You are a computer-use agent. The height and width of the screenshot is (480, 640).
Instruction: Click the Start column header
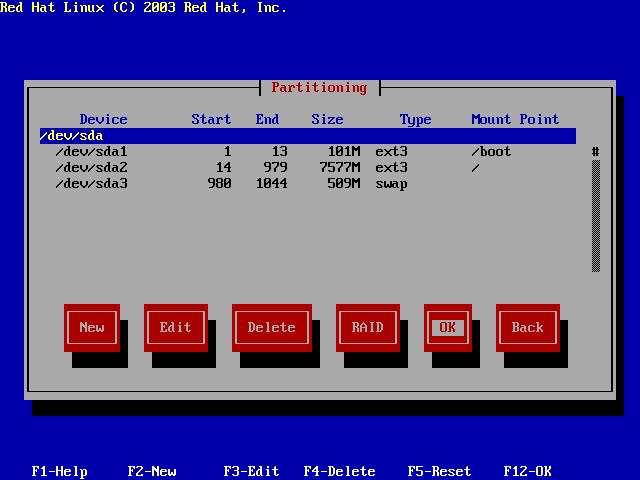coord(211,119)
